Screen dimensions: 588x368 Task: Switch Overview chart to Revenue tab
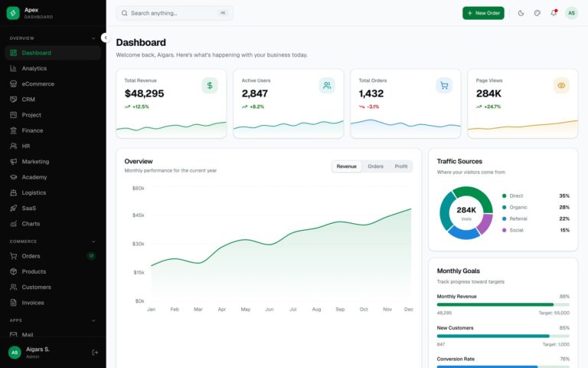click(347, 166)
